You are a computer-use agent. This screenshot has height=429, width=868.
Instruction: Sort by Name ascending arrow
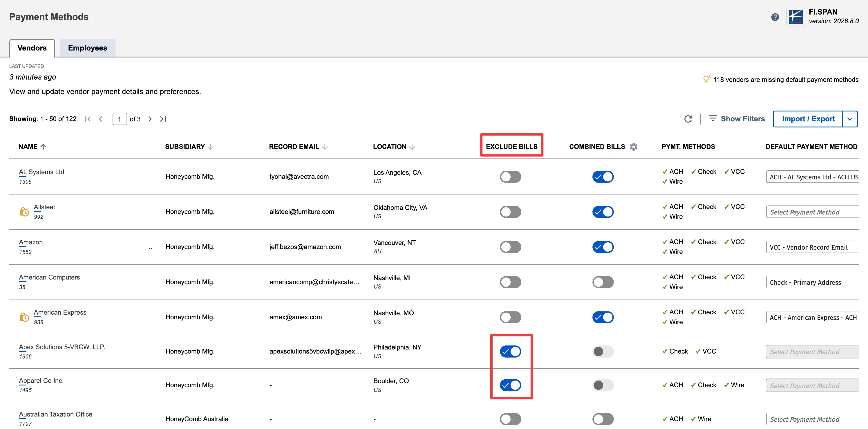click(x=43, y=147)
